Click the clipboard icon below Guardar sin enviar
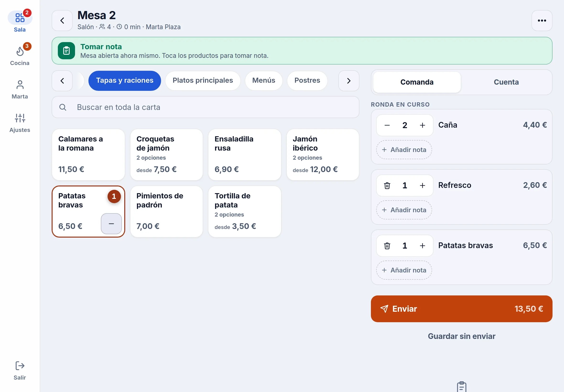This screenshot has width=564, height=392. pos(461,387)
